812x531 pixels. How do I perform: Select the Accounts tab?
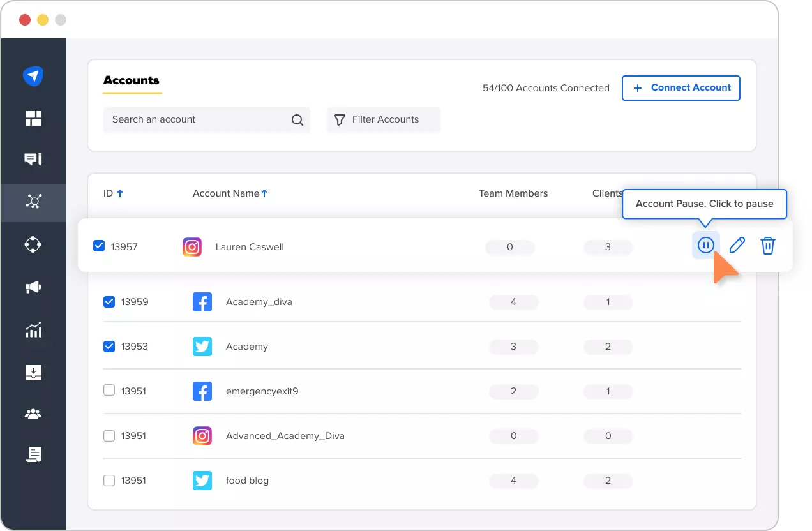click(131, 80)
